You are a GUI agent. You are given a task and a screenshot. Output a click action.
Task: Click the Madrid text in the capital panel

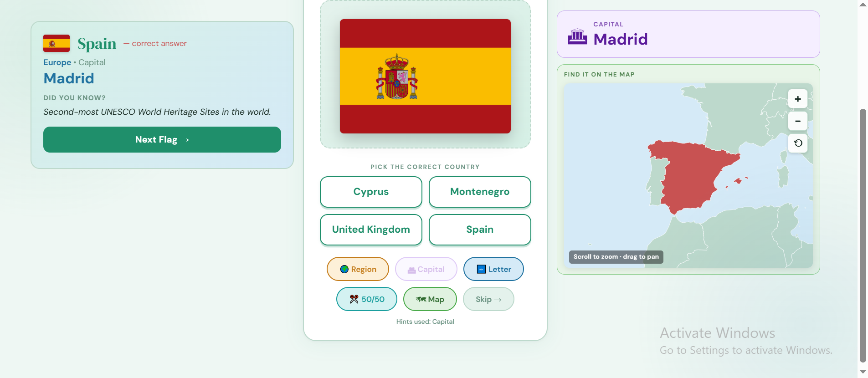click(x=620, y=39)
